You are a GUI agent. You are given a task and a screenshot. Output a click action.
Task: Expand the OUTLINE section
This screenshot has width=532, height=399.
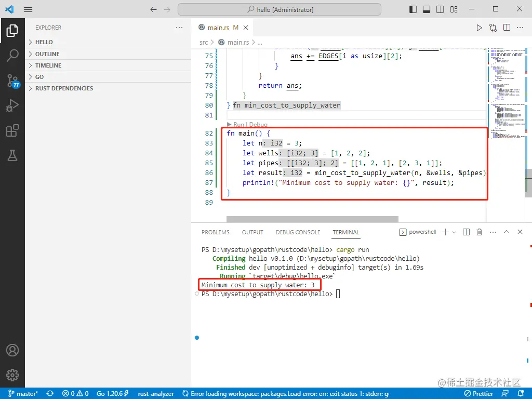pos(108,54)
